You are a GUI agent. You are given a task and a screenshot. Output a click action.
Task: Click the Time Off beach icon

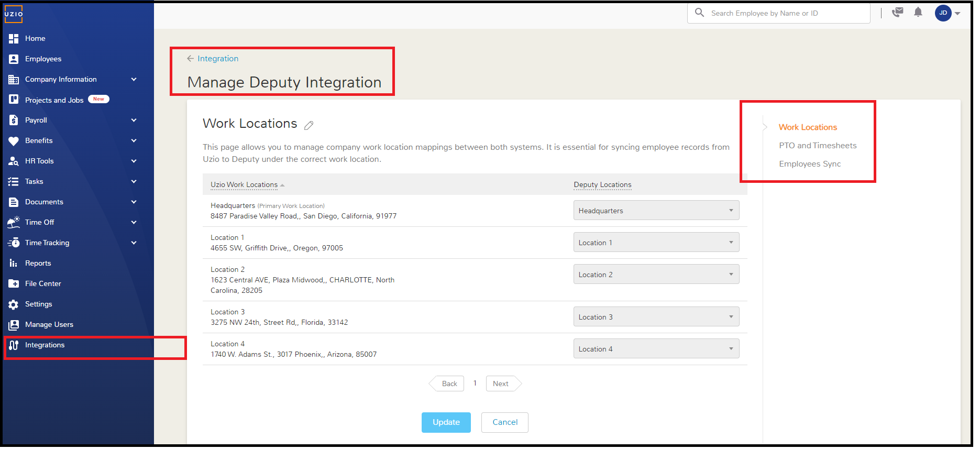click(14, 222)
